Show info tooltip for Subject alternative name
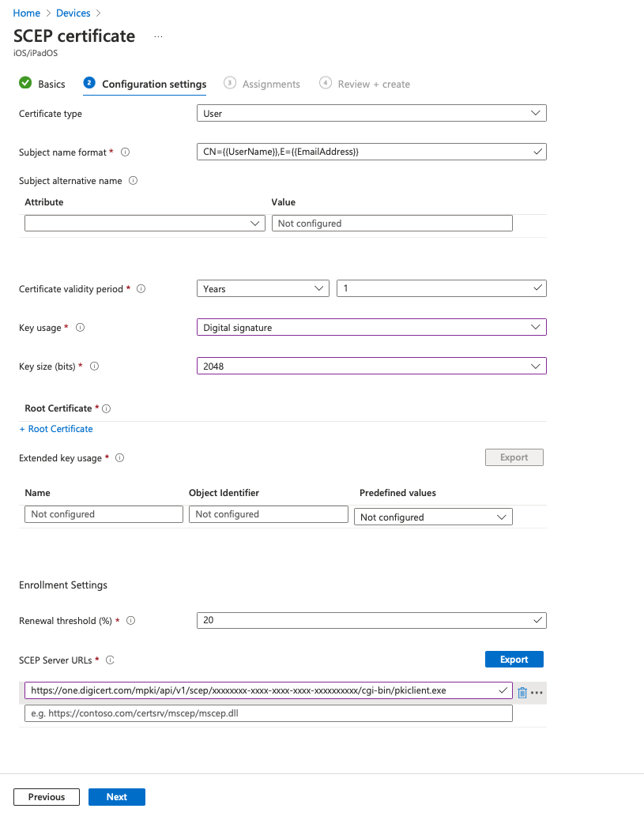This screenshot has width=644, height=816. click(x=133, y=181)
